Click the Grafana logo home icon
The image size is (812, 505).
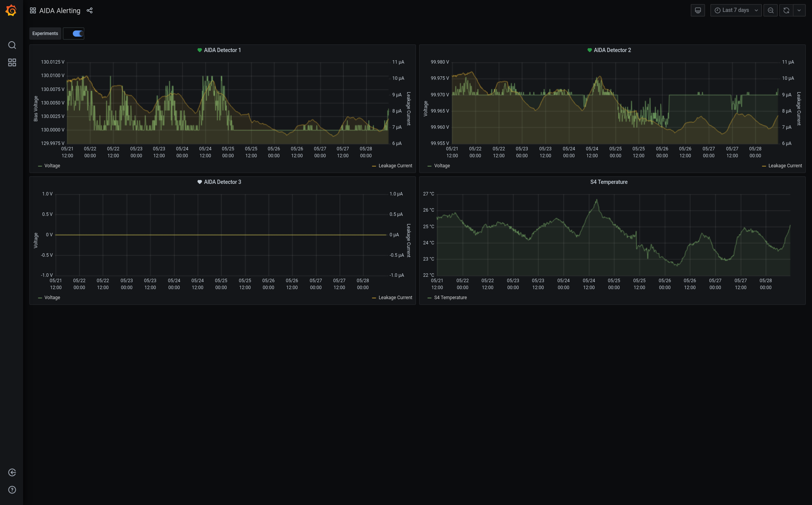click(x=11, y=10)
